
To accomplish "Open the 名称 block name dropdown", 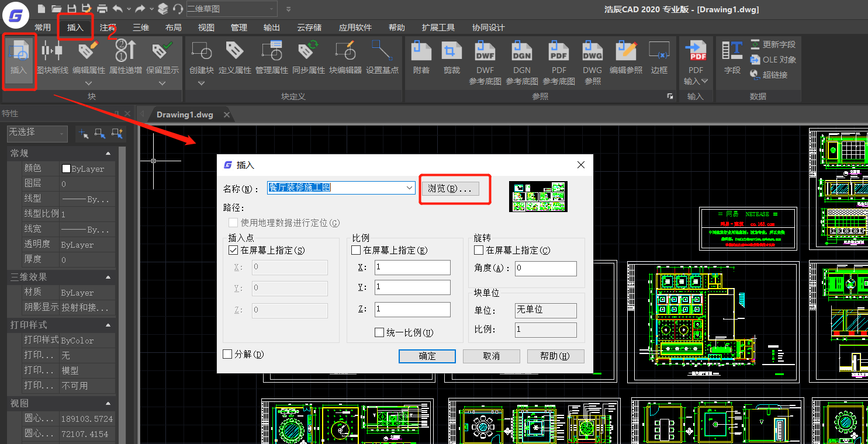I will click(410, 188).
